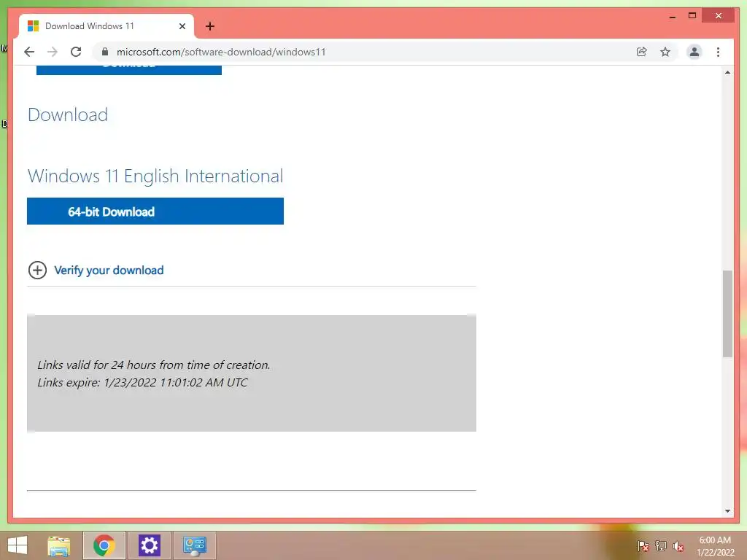The image size is (747, 560).
Task: Click the Windows 11 English International heading
Action: [155, 176]
